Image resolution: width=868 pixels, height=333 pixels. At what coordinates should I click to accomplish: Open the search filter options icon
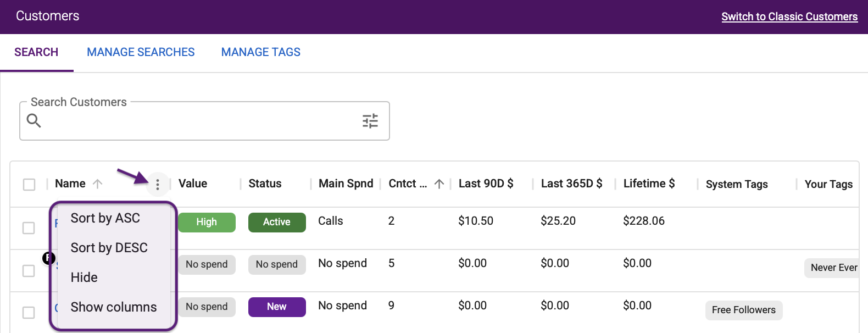370,121
